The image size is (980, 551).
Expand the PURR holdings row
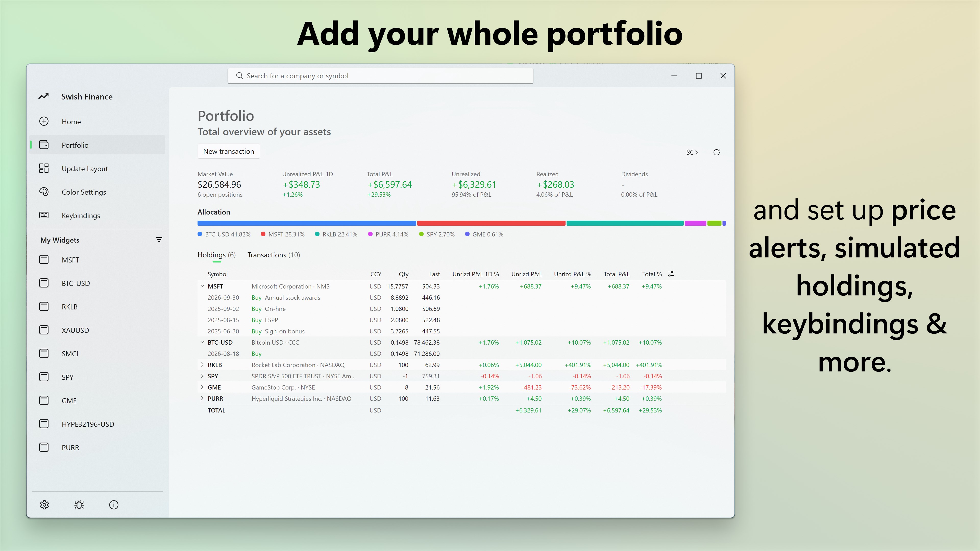point(202,398)
